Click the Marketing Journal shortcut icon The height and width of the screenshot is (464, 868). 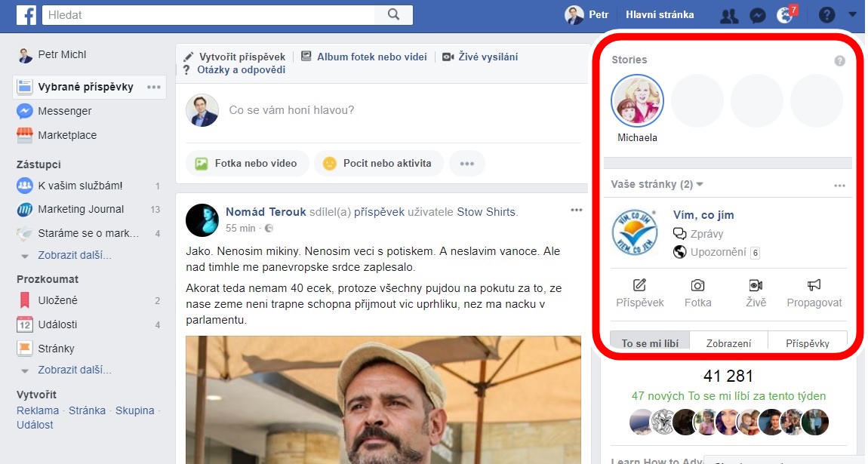pos(24,210)
